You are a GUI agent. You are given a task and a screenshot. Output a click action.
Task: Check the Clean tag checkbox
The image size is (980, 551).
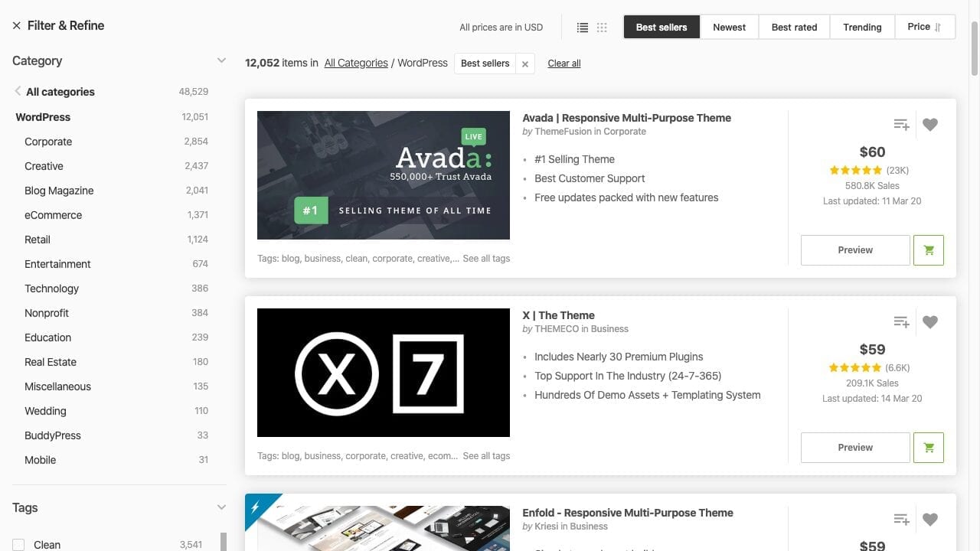click(x=19, y=545)
